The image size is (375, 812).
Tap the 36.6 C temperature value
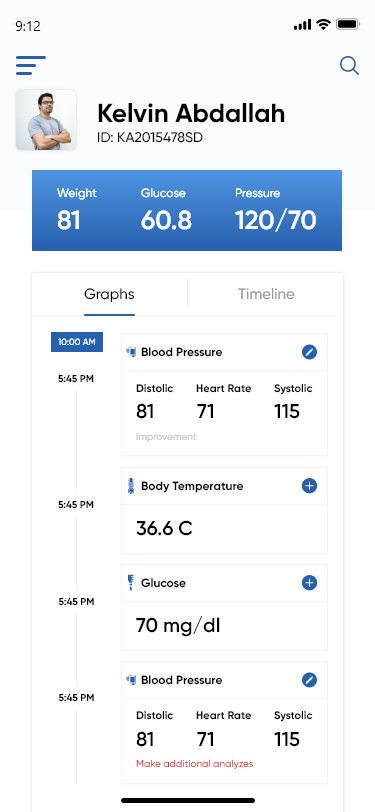pyautogui.click(x=164, y=529)
